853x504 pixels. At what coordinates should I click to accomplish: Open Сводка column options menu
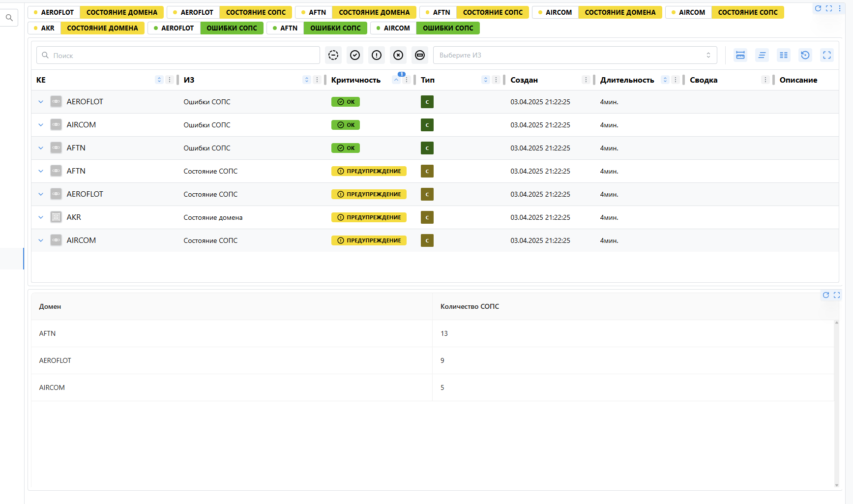pos(765,80)
